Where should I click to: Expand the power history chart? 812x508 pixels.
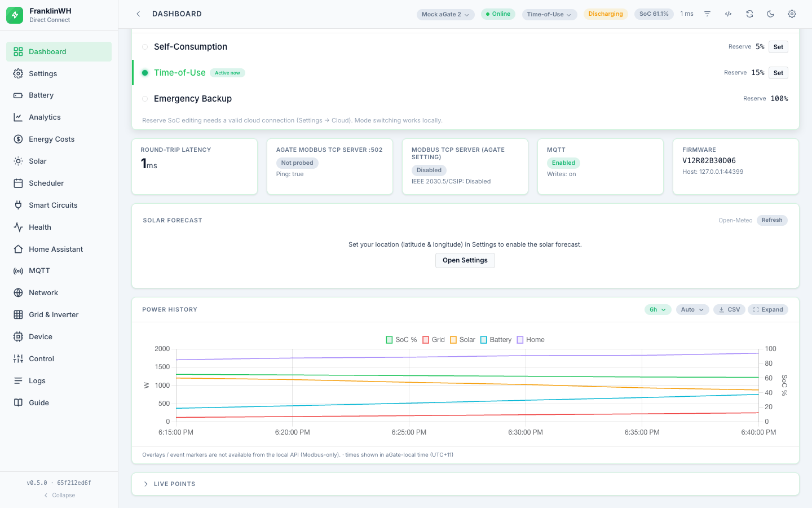[768, 310]
